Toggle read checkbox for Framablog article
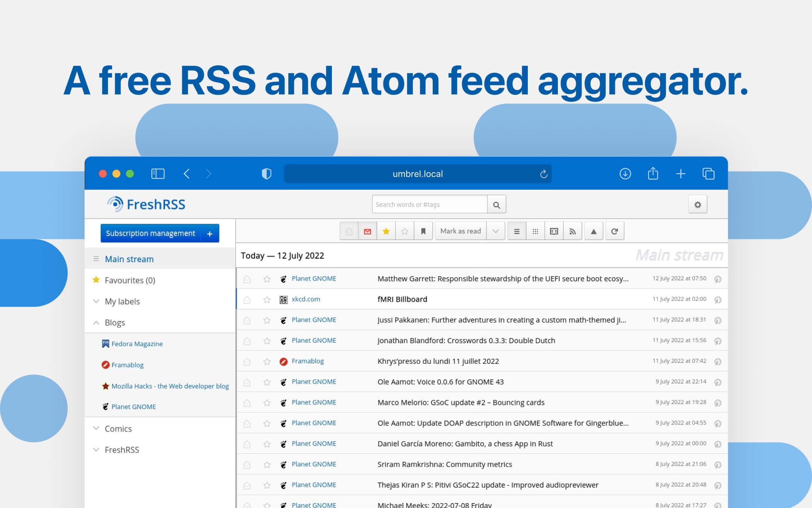Image resolution: width=812 pixels, height=508 pixels. (246, 361)
